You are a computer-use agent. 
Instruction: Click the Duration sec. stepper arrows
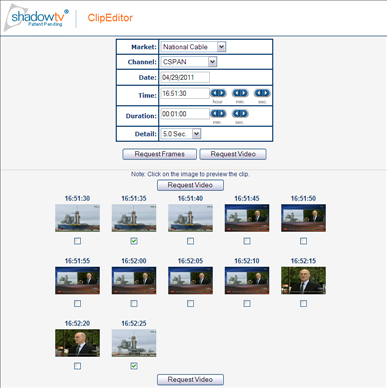tap(240, 114)
